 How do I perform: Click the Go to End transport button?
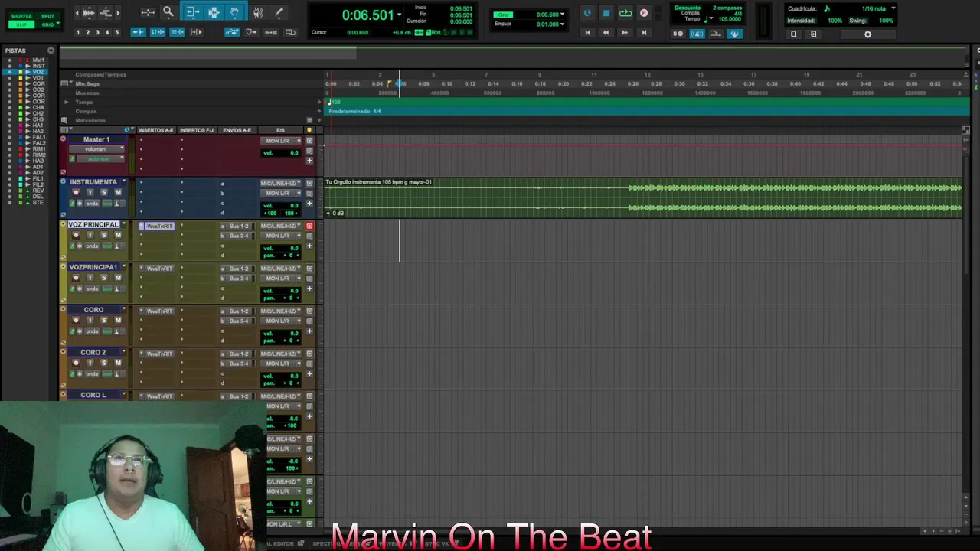[644, 33]
